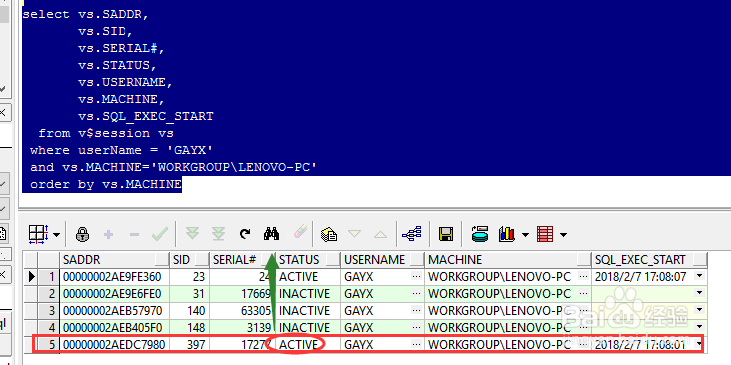Click the refresh curved arrow icon
Screen dimensions: 731x365
point(245,234)
